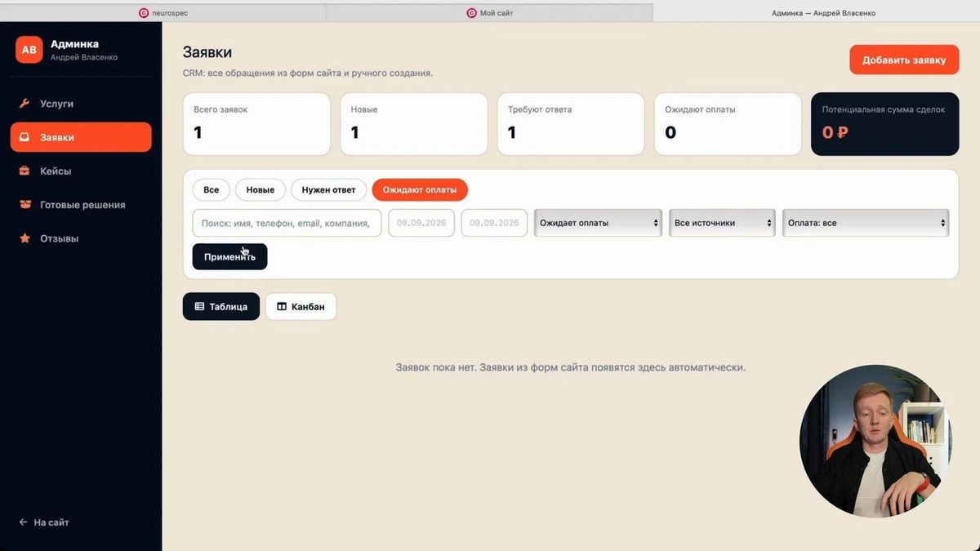The width and height of the screenshot is (980, 551).
Task: Click the Ожидают оплаты stat card
Action: point(728,124)
